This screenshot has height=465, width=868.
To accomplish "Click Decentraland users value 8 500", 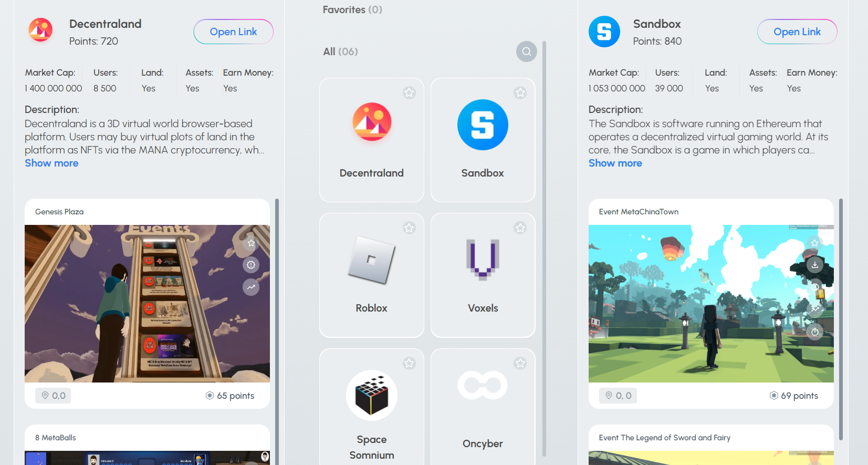I will [105, 88].
